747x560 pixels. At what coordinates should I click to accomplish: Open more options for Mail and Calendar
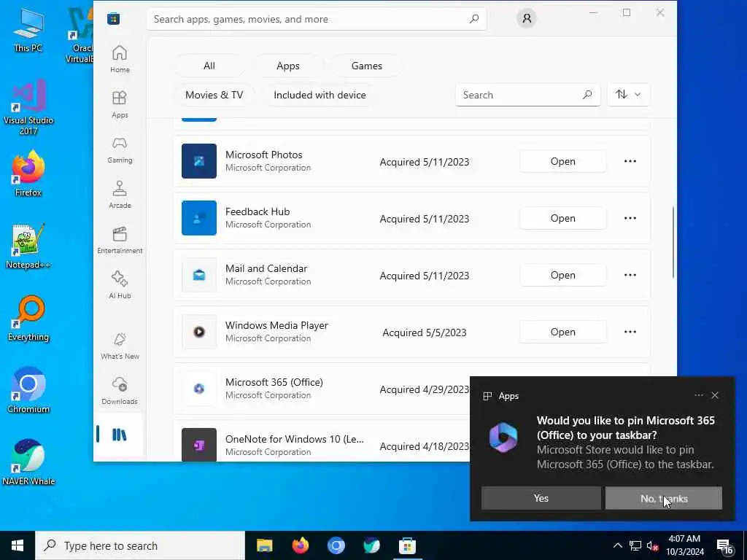tap(630, 275)
